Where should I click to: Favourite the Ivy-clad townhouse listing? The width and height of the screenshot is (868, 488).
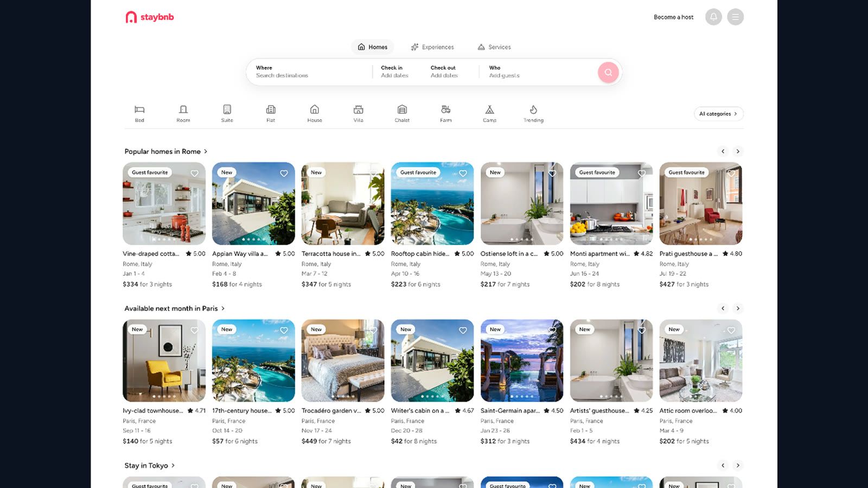[x=194, y=330]
